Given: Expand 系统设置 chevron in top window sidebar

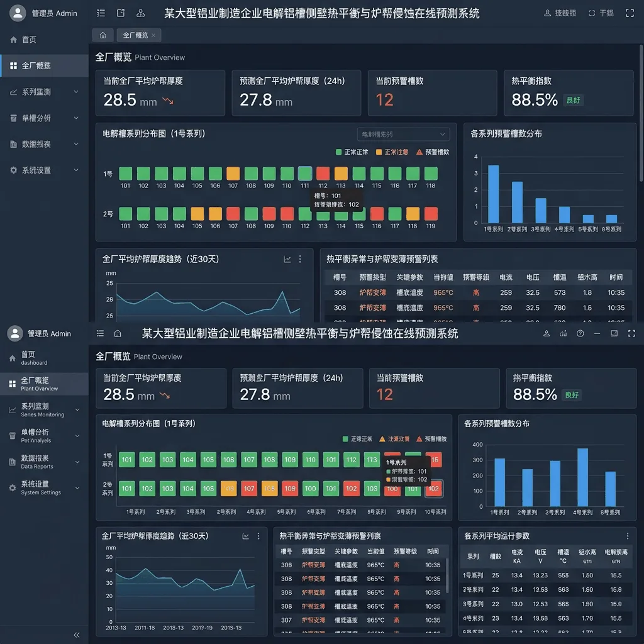Looking at the screenshot, I should 76,170.
